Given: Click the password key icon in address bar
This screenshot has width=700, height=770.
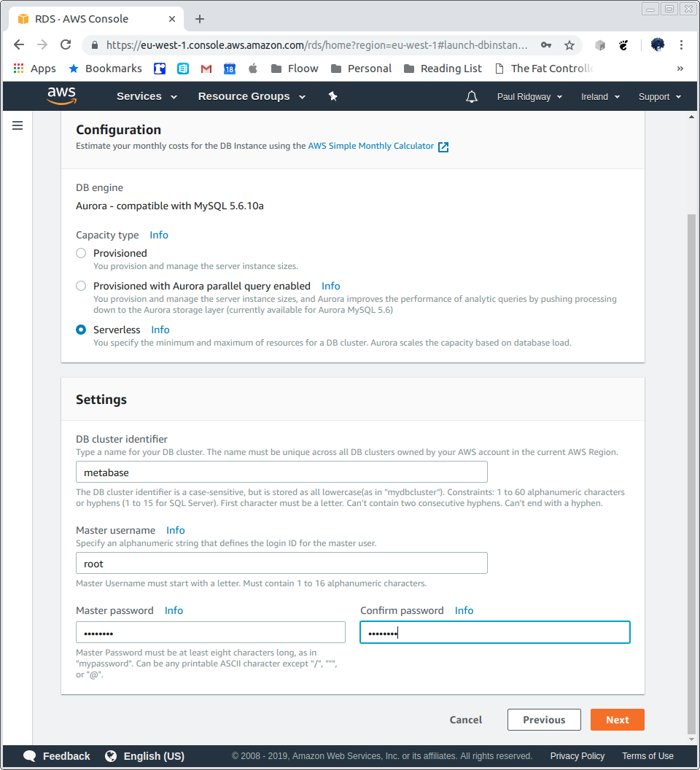Looking at the screenshot, I should 546,44.
